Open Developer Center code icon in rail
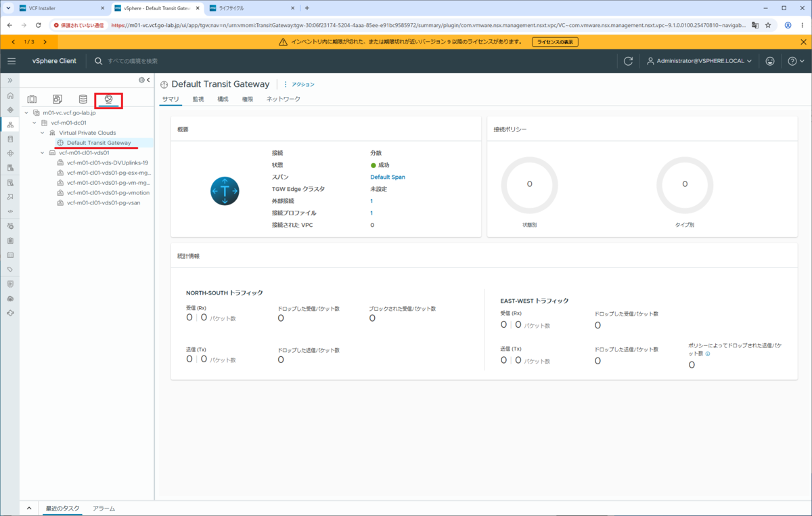812x516 pixels. [x=10, y=211]
